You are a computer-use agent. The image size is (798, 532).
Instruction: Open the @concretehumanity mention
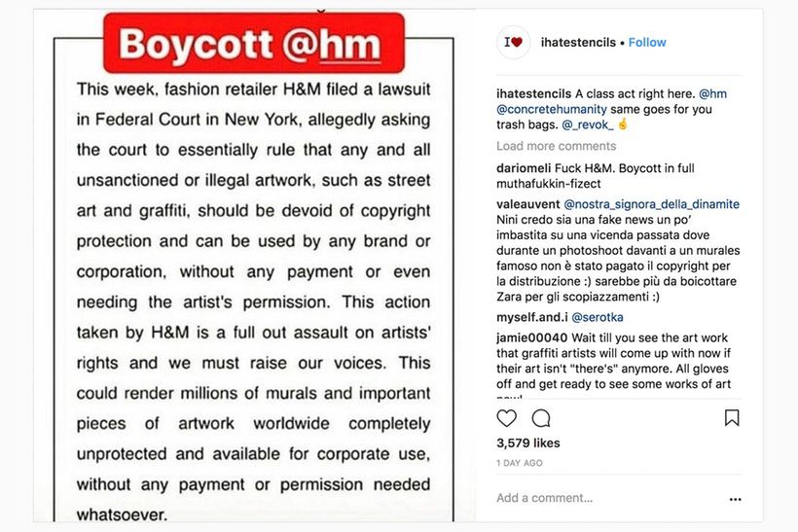pyautogui.click(x=550, y=109)
